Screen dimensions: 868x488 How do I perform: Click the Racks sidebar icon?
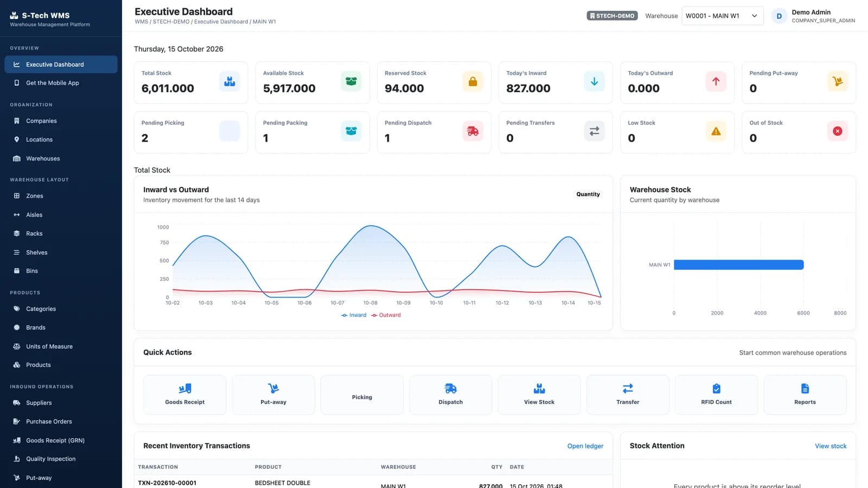coord(17,234)
